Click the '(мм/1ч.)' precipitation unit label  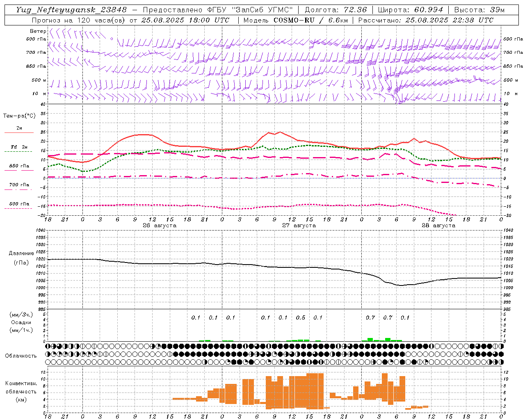pos(21,330)
